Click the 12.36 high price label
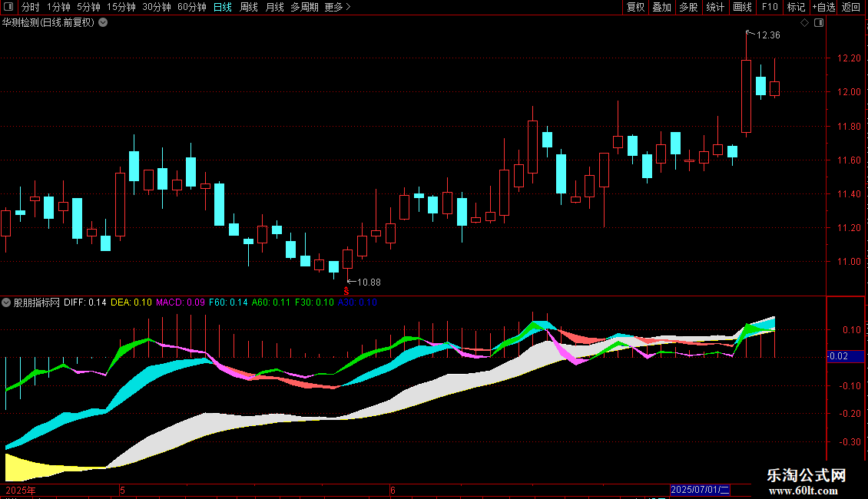Image resolution: width=868 pixels, height=499 pixels. pyautogui.click(x=768, y=35)
